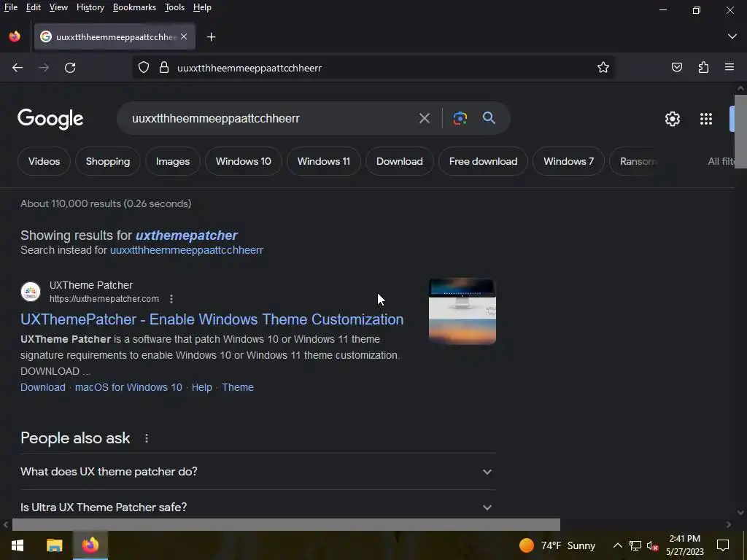Click the browser Back arrow button

(18, 68)
